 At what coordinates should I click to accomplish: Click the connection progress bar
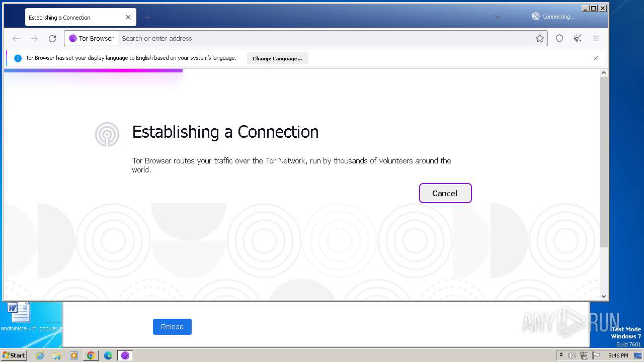pyautogui.click(x=93, y=70)
